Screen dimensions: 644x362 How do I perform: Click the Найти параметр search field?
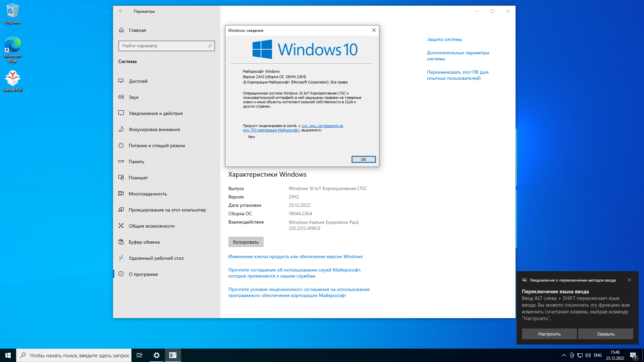pyautogui.click(x=167, y=46)
